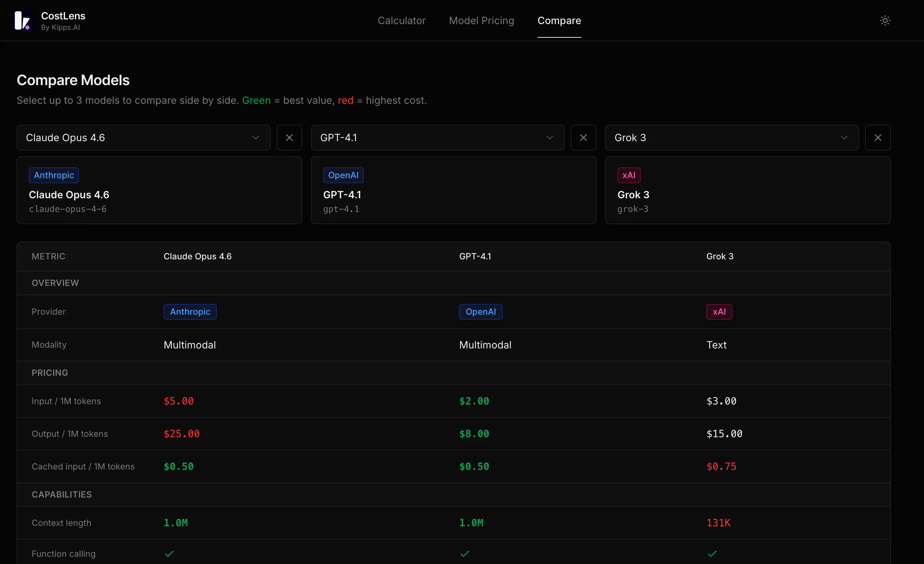The image size is (924, 564).
Task: Click the Claude Opus 4.6 table column header
Action: pyautogui.click(x=197, y=256)
